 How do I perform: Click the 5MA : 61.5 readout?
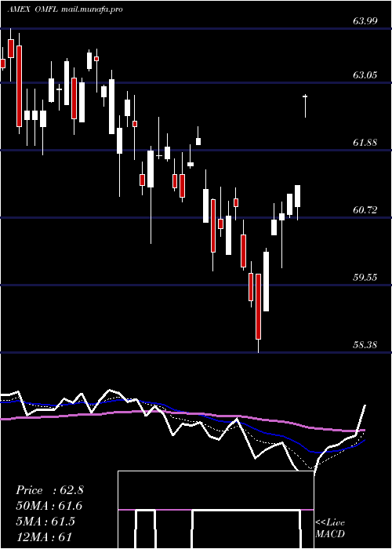(x=45, y=521)
